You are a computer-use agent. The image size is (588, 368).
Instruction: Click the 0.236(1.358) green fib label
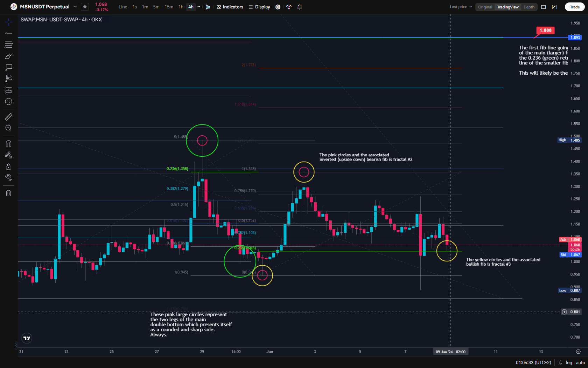coord(177,169)
